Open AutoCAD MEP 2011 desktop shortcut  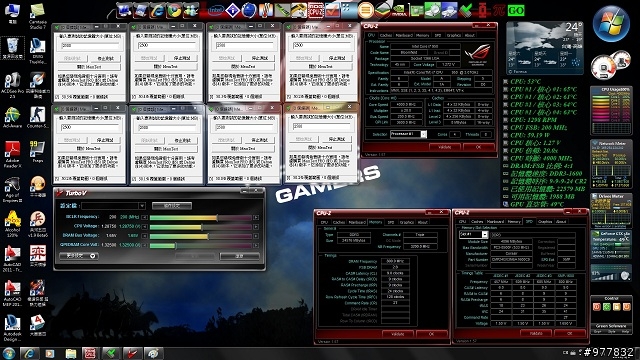(13, 293)
